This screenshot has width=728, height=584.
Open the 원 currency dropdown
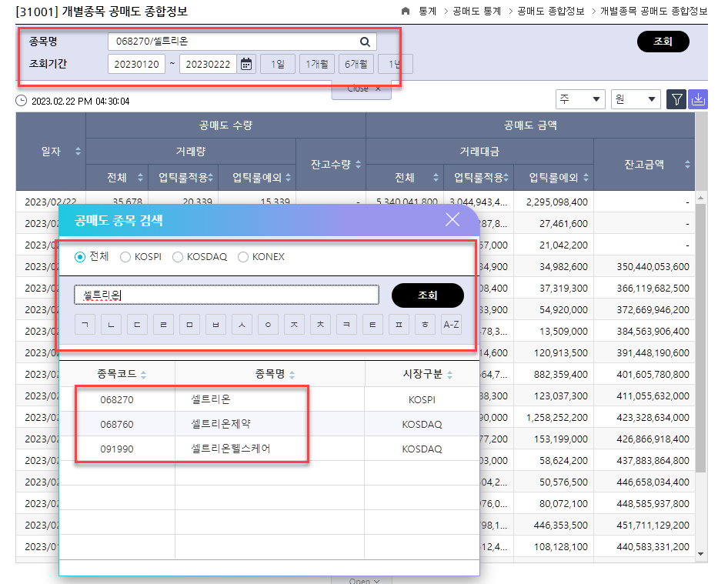coord(636,100)
